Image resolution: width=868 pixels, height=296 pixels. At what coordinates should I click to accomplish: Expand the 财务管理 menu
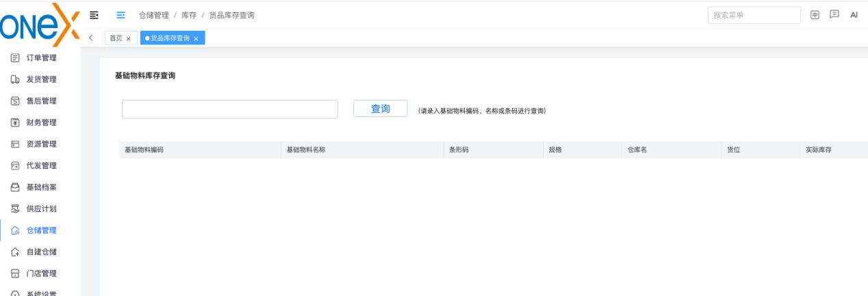pyautogui.click(x=40, y=122)
